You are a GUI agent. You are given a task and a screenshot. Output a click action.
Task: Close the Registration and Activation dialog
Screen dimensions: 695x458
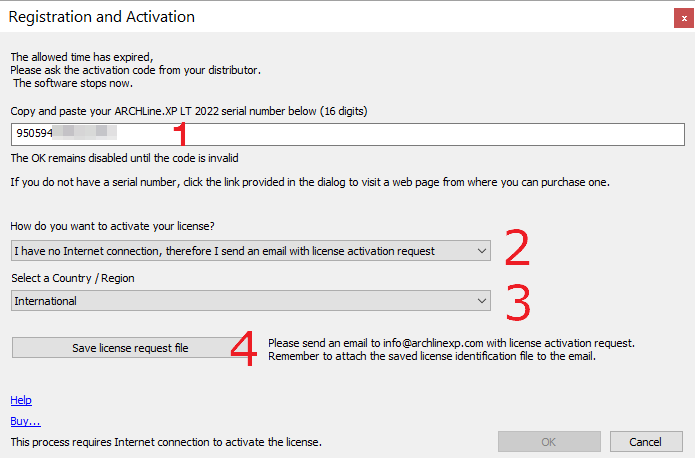pos(682,17)
